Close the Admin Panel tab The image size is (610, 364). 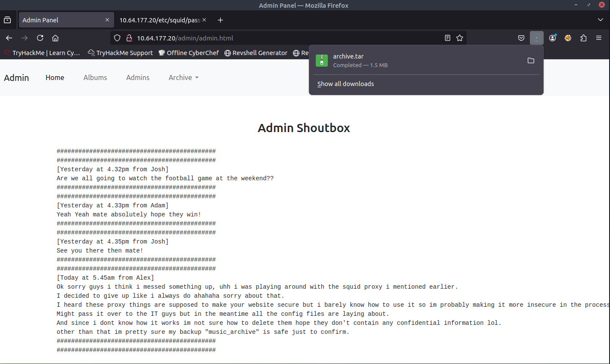107,20
